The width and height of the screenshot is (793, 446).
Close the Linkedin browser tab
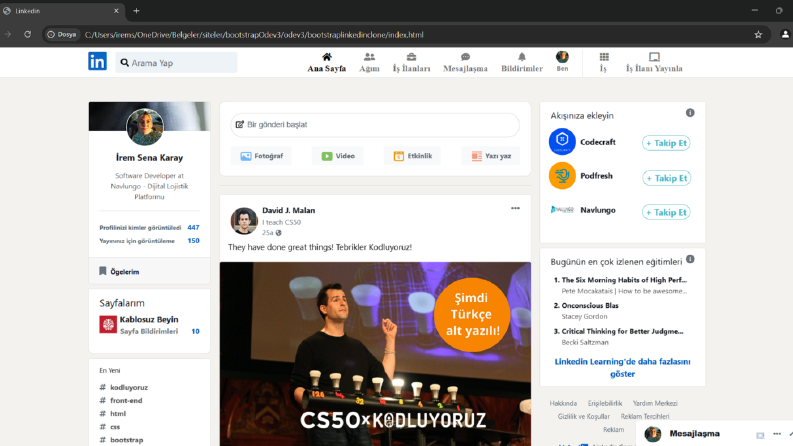(116, 11)
